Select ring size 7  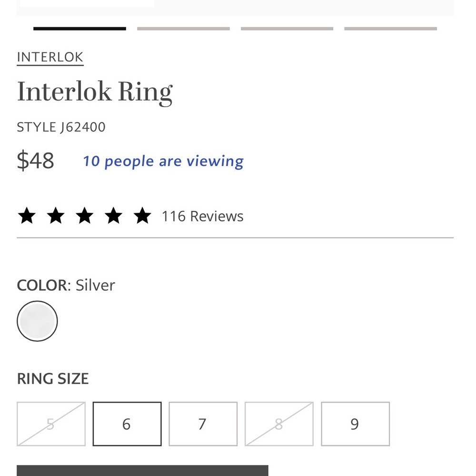[203, 424]
